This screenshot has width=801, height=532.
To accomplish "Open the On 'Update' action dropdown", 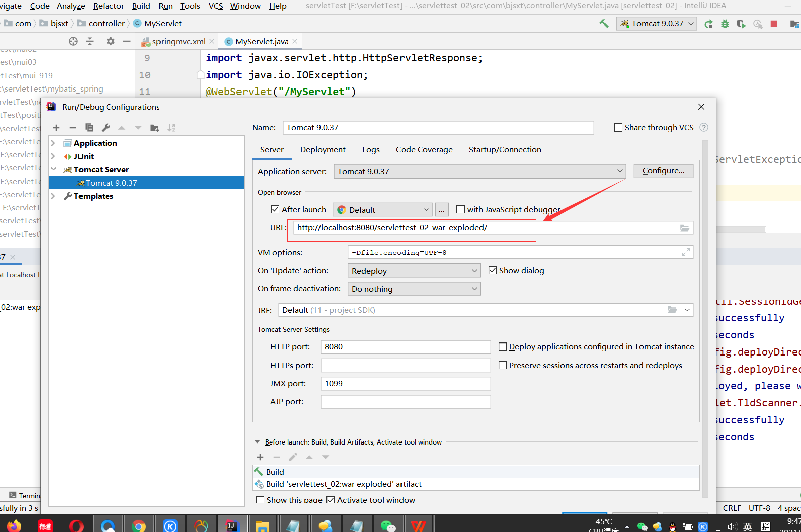I will (414, 271).
